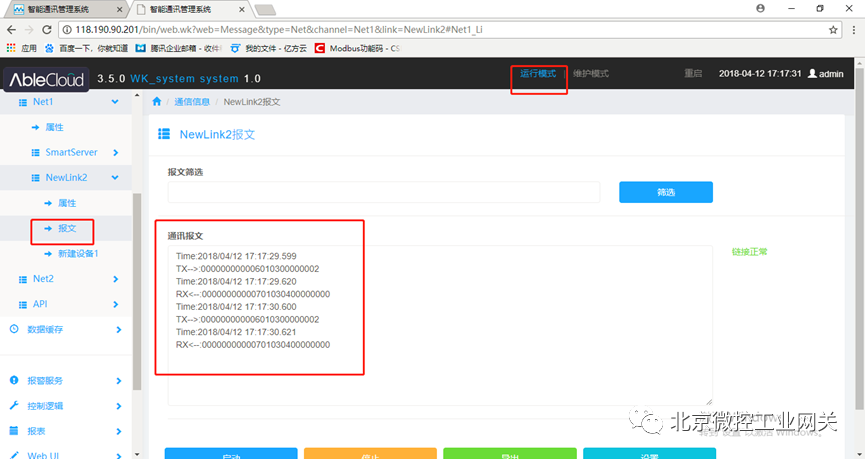Click the 报表 table icon
The width and height of the screenshot is (865, 459).
pos(14,431)
